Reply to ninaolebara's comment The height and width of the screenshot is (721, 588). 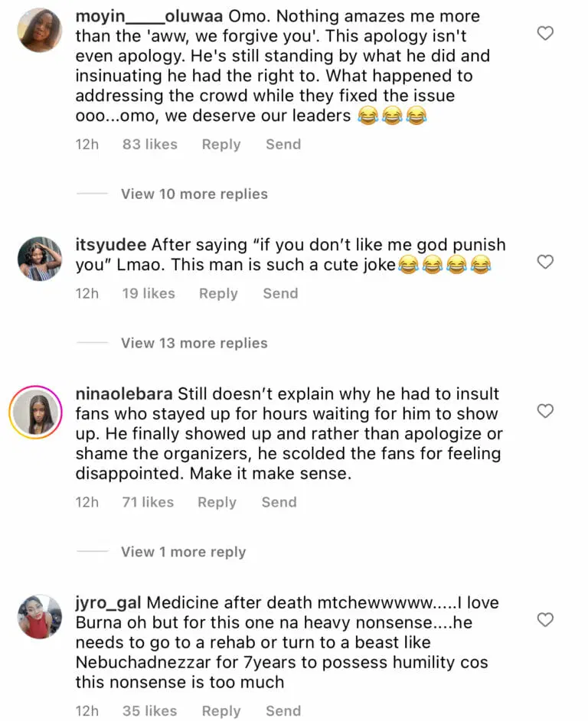click(x=217, y=502)
